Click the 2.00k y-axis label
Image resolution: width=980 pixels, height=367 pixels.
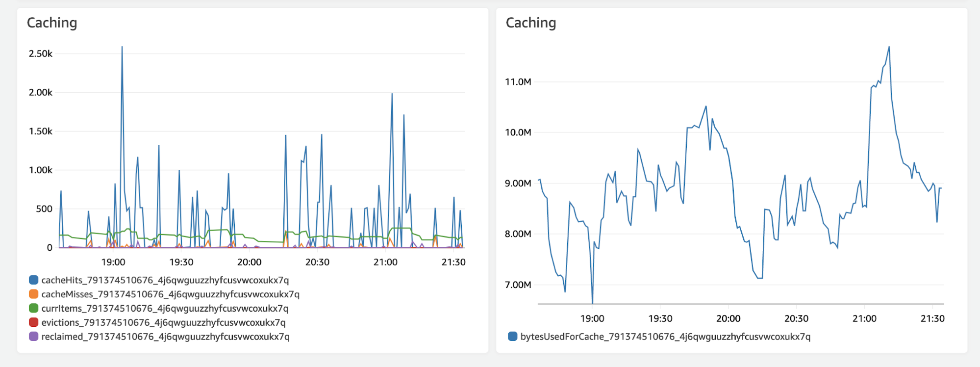click(x=41, y=92)
